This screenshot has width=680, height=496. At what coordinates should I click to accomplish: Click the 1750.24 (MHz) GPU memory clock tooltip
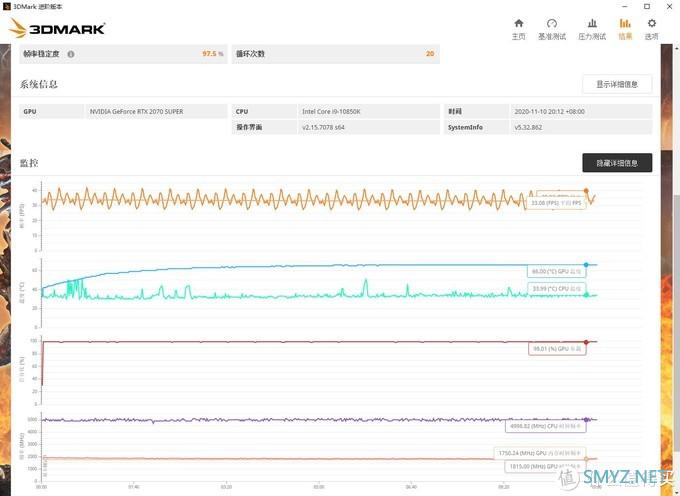tap(540, 453)
